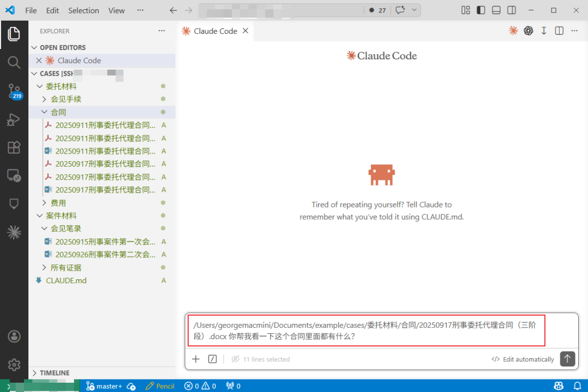The height and width of the screenshot is (392, 588).
Task: Open the Accounts menu icon
Action: point(14,336)
